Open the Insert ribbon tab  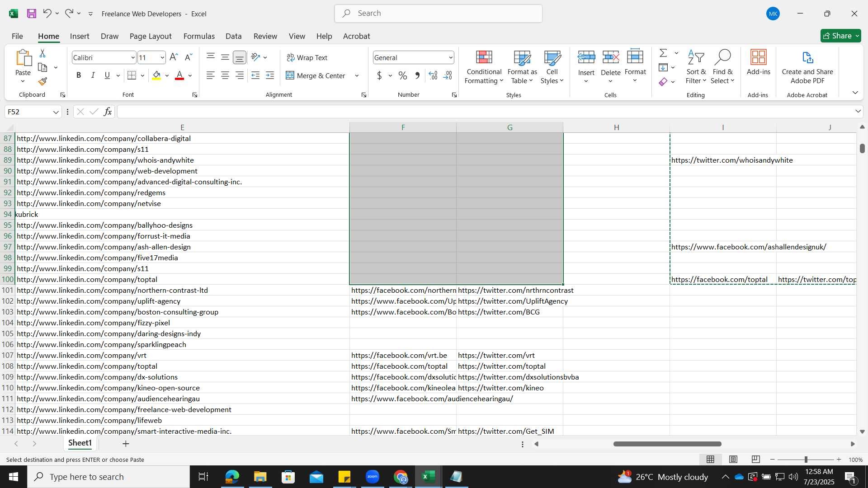pos(80,36)
